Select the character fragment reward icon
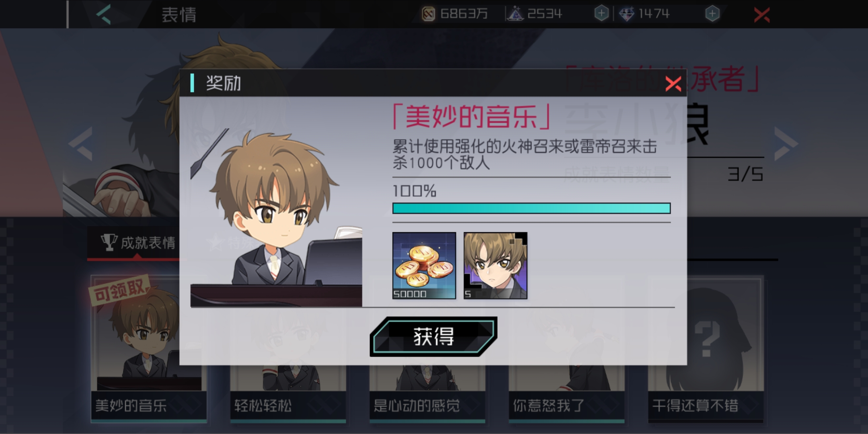Viewport: 868px width, 434px height. [495, 266]
